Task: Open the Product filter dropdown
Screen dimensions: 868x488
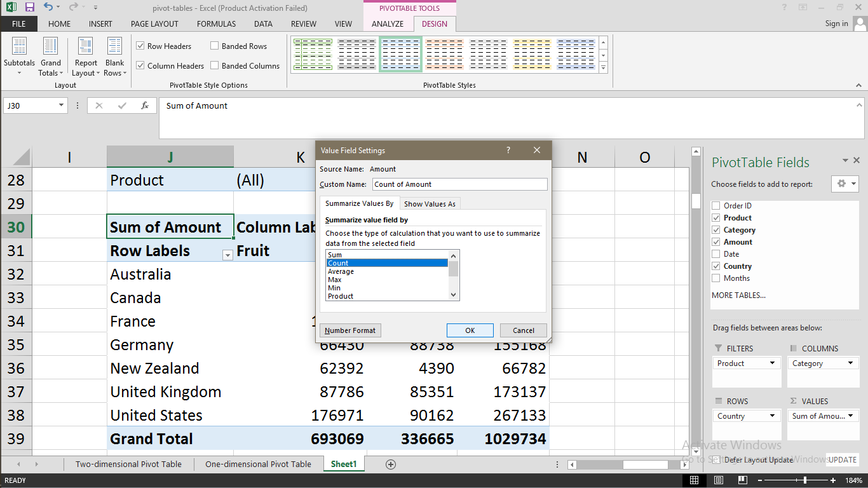Action: (771, 362)
